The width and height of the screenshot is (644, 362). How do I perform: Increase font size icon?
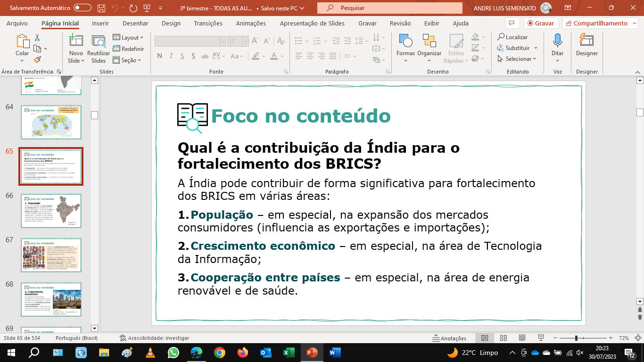pos(255,41)
